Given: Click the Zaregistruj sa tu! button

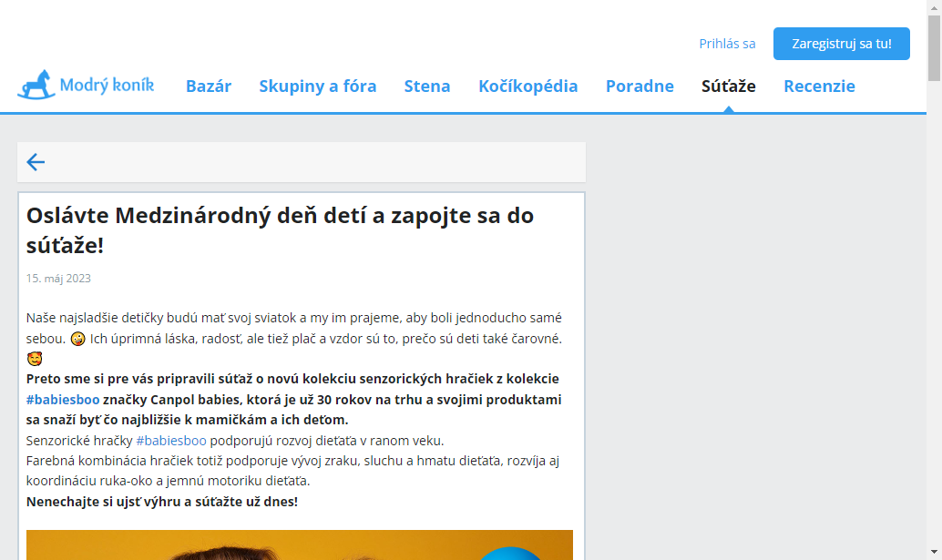Looking at the screenshot, I should click(x=842, y=44).
